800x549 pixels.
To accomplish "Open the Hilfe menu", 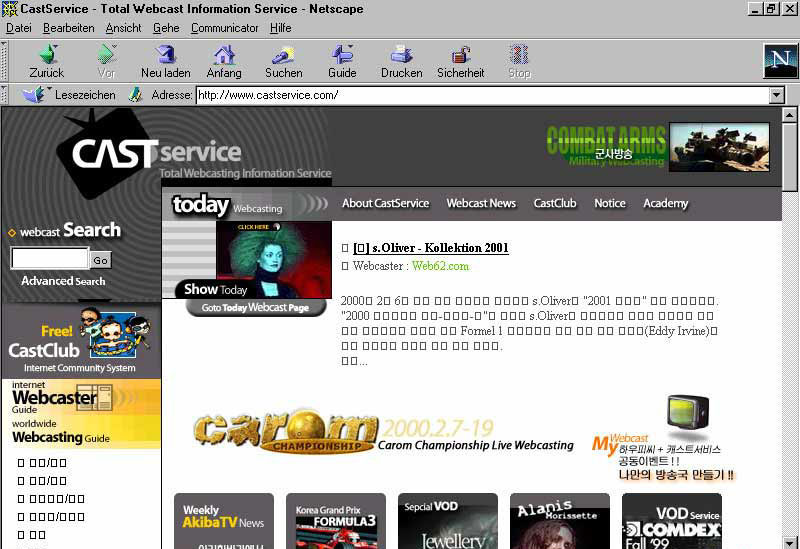I will tap(281, 28).
